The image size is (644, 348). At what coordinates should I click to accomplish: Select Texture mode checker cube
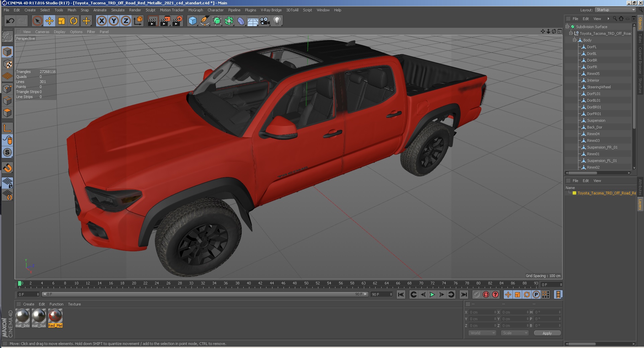(7, 64)
